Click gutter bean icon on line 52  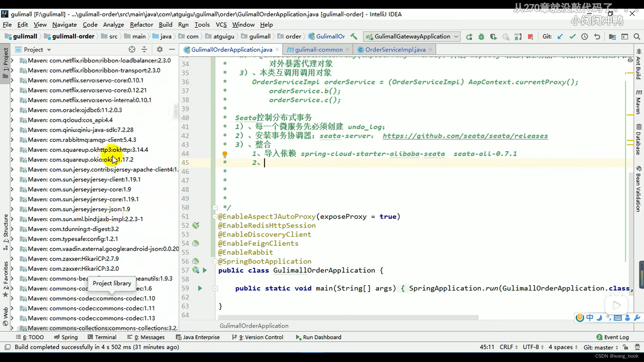196,225
